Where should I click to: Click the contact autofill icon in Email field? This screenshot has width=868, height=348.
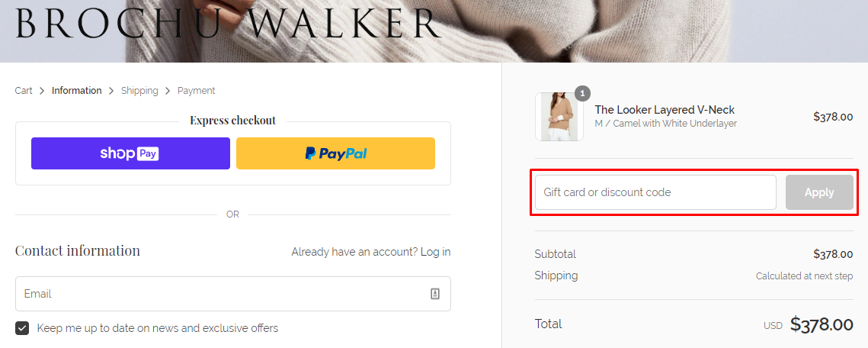pos(435,294)
